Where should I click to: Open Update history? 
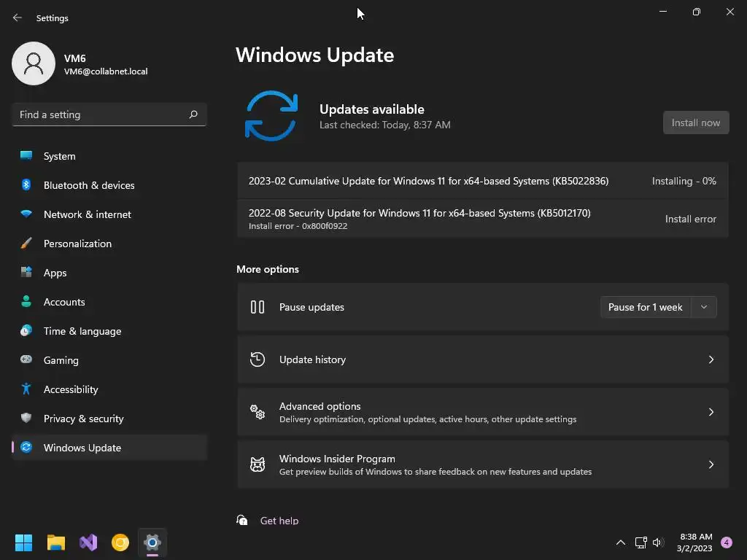483,359
